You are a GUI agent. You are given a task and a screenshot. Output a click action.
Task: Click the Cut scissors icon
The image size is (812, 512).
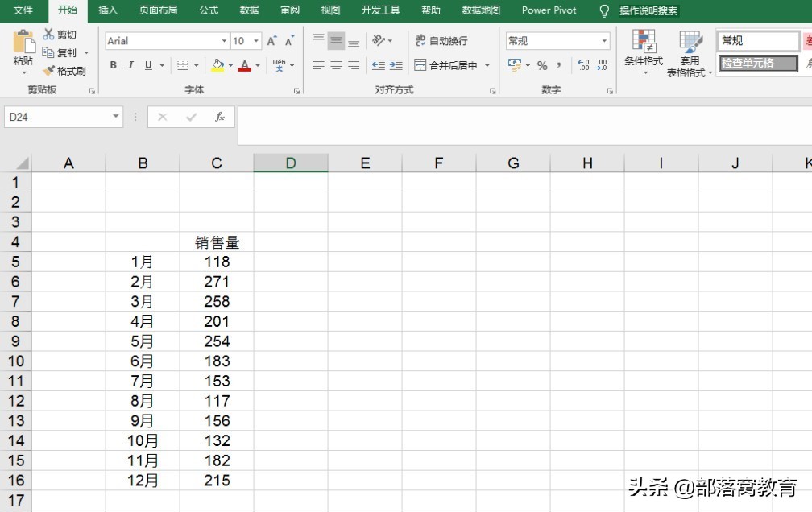pyautogui.click(x=48, y=34)
